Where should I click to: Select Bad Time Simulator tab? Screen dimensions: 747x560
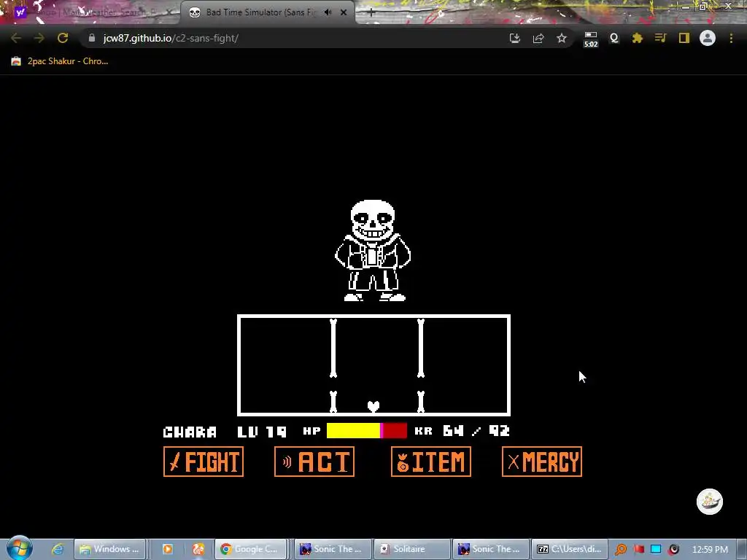tap(260, 12)
